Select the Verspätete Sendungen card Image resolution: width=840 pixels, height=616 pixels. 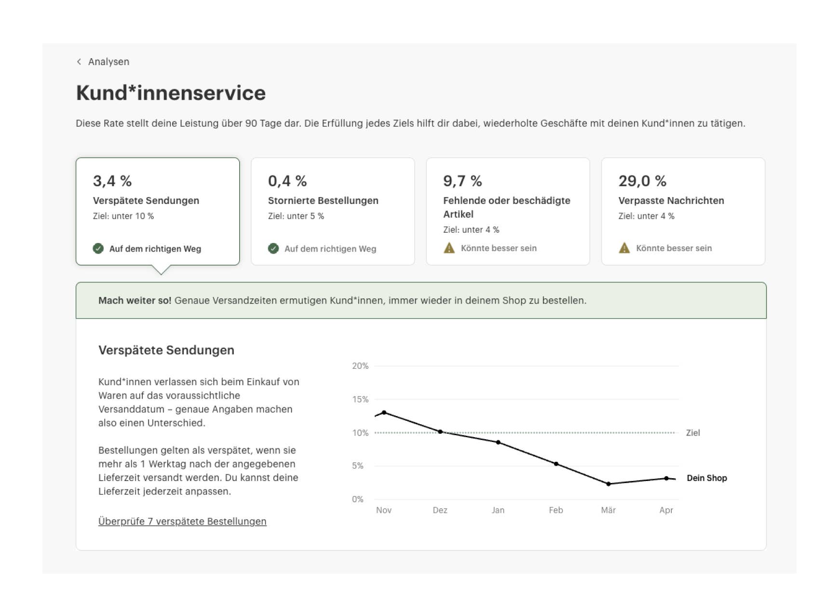click(x=158, y=211)
